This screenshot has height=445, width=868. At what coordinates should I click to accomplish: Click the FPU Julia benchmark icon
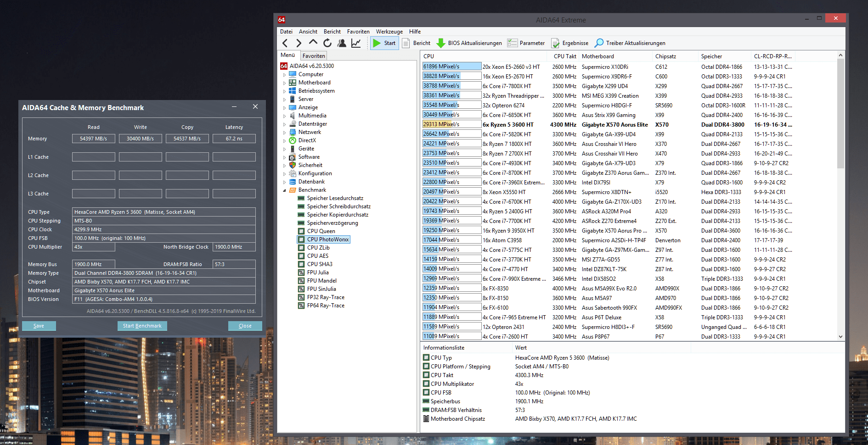tap(301, 273)
